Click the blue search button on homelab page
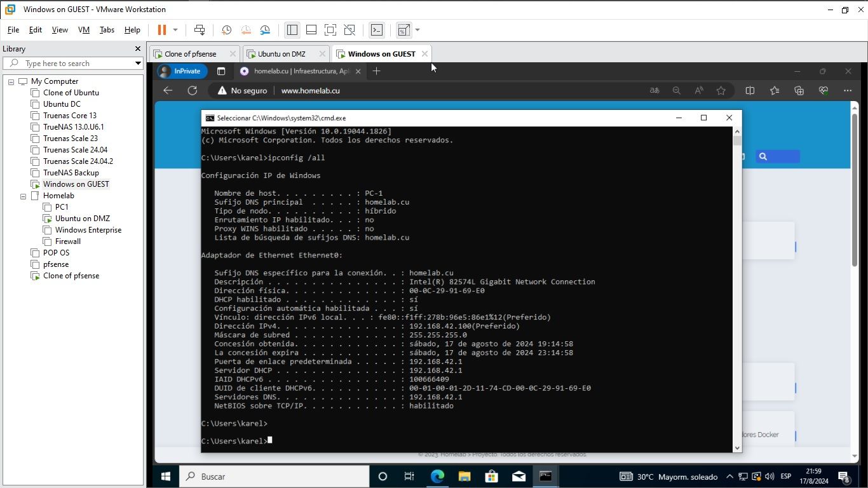Image resolution: width=868 pixels, height=488 pixels. [x=778, y=156]
